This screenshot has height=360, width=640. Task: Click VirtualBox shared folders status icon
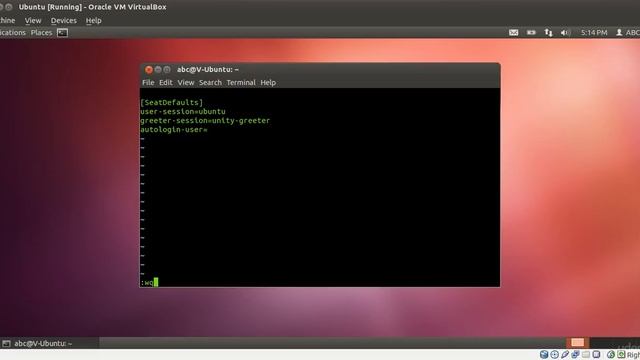pyautogui.click(x=586, y=354)
